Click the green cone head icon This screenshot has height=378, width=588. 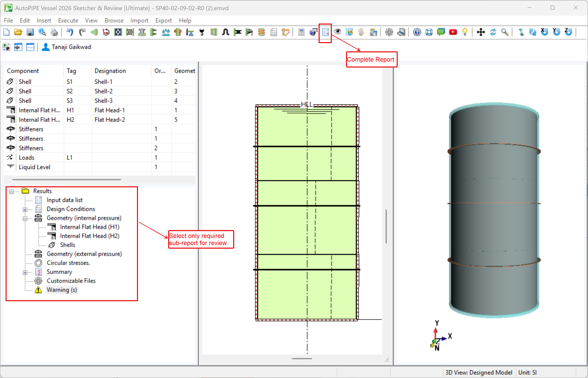tap(94, 32)
